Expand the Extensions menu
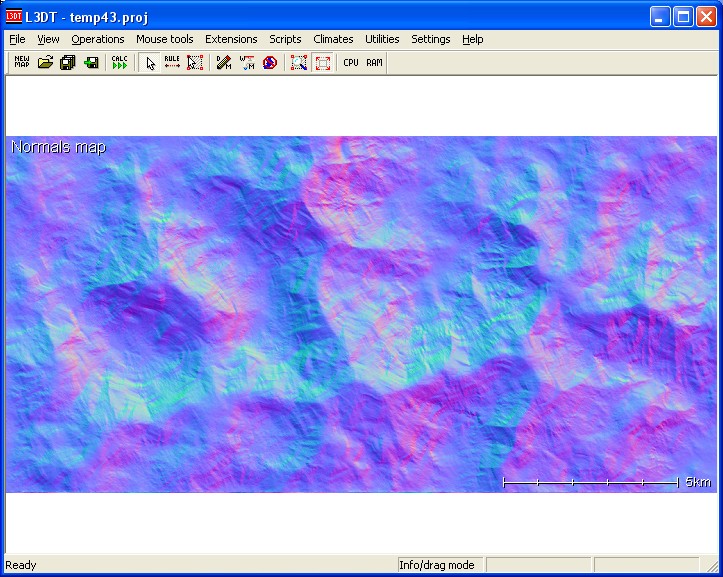Screen dimensions: 723x577 (x=231, y=39)
